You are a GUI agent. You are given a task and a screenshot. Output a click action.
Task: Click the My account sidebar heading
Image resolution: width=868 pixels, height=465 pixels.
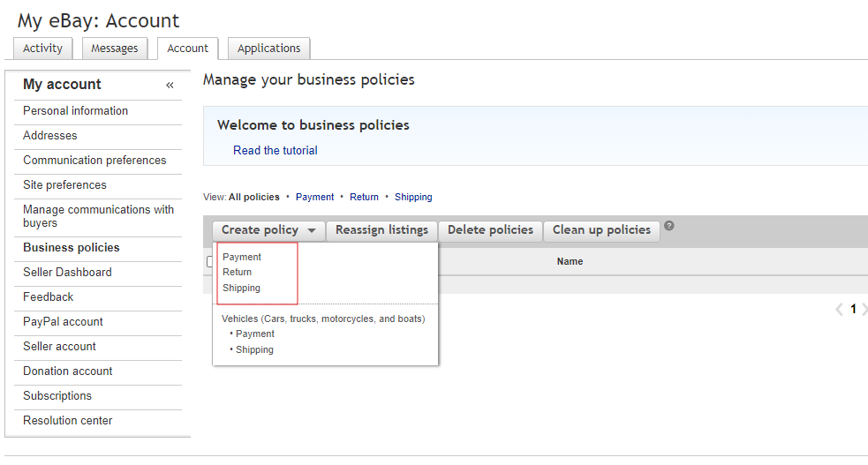click(62, 85)
